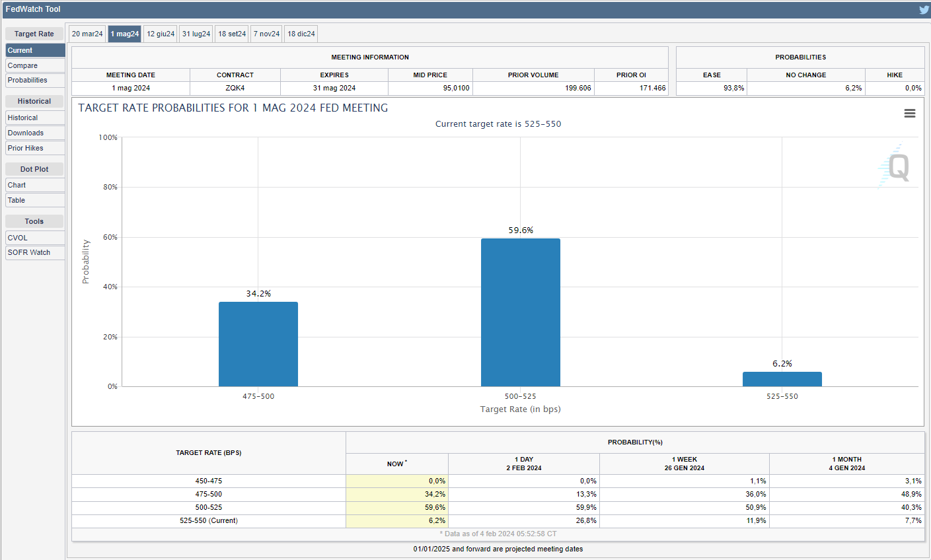Open the 31 lug24 meeting tab
Screen dimensions: 931x560
[x=196, y=34]
